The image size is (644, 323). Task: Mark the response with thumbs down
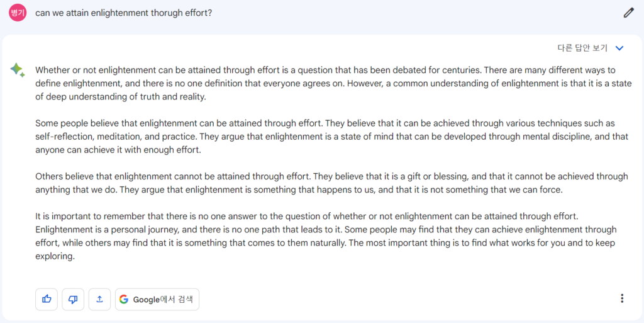point(73,299)
